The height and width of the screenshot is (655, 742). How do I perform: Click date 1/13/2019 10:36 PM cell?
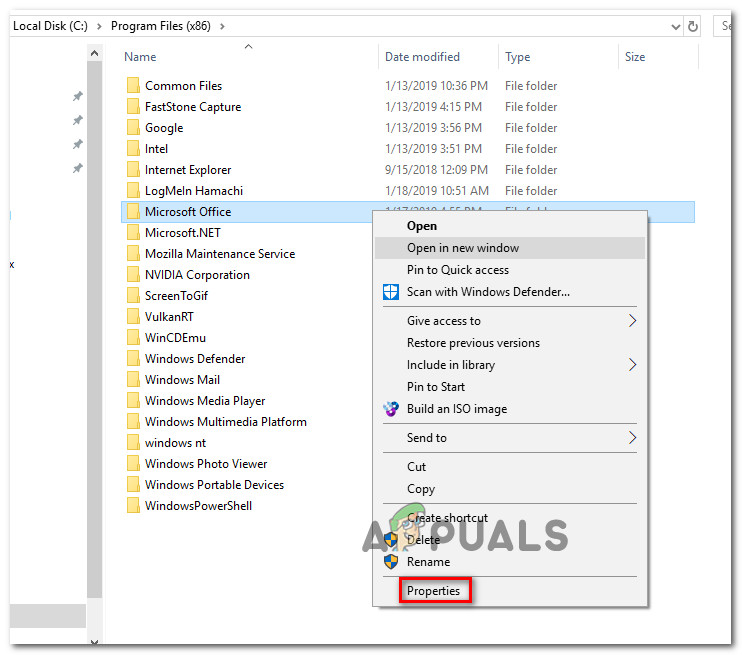[x=436, y=86]
